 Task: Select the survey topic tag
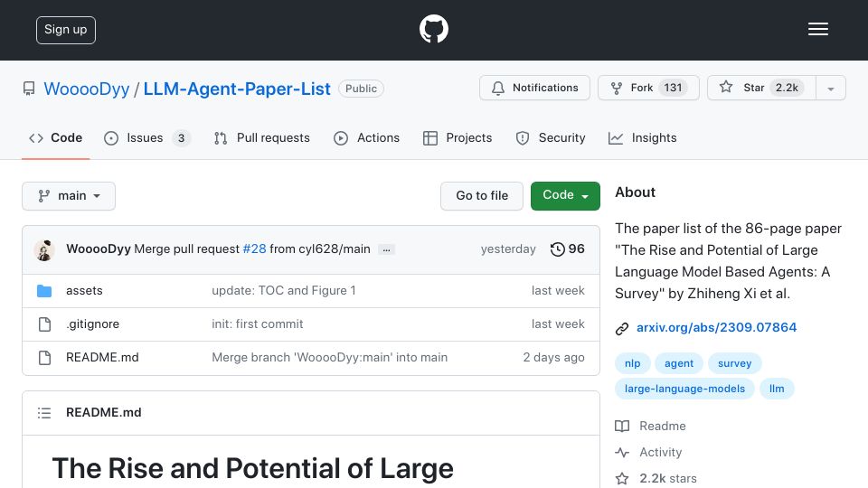pos(734,363)
